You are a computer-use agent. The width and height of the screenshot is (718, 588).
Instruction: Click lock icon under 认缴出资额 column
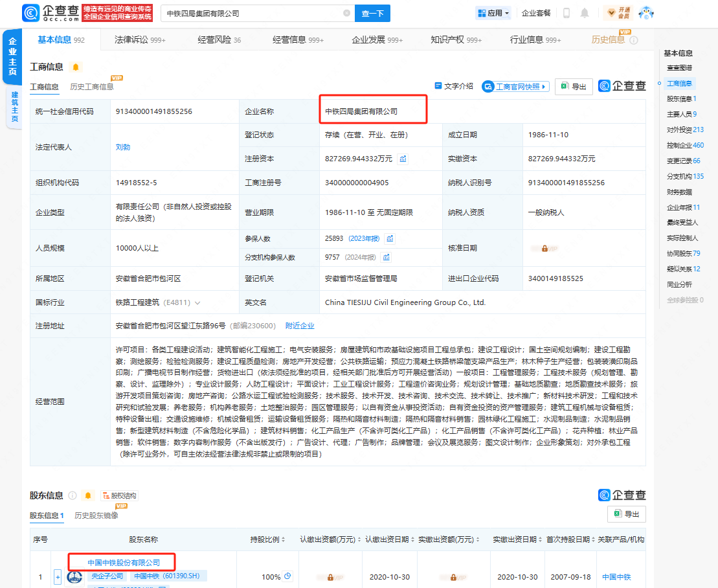[x=330, y=578]
